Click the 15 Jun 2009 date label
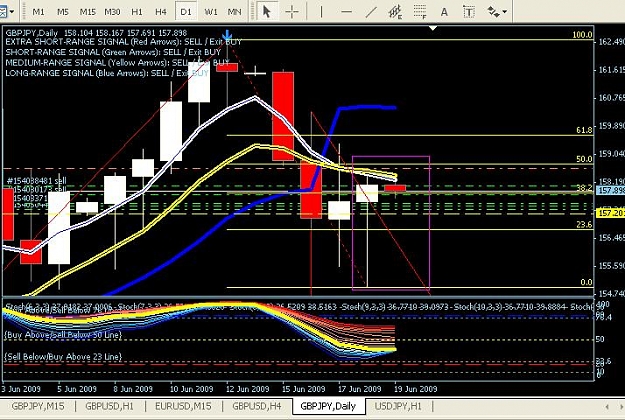 coord(303,389)
